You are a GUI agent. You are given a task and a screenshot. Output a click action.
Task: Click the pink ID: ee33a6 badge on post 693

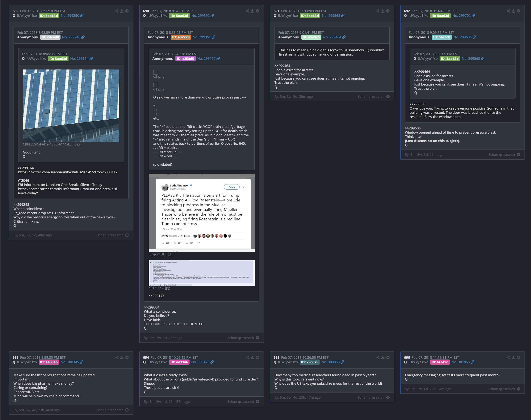coord(49,362)
